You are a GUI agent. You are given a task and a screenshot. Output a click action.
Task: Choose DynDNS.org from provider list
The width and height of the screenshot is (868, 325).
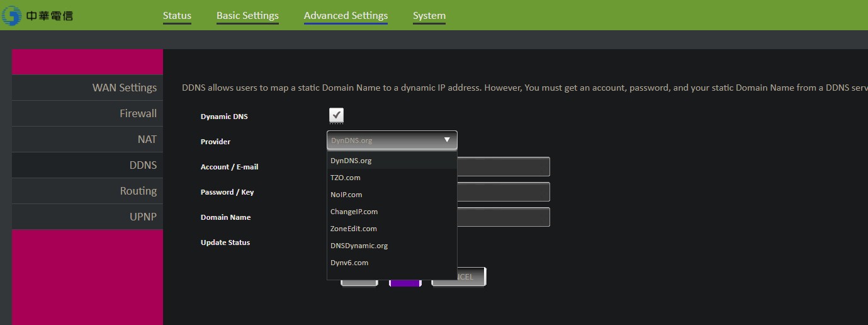[x=392, y=161]
